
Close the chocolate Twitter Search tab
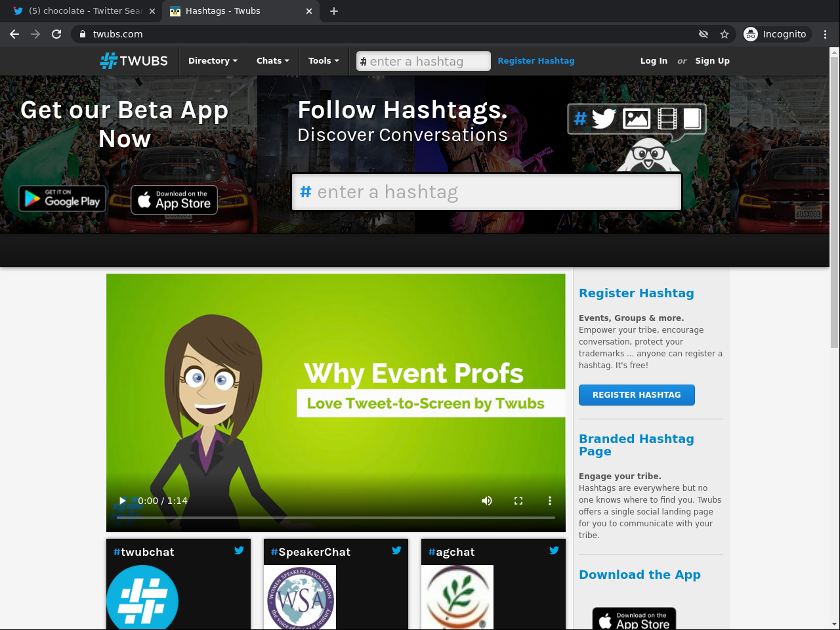(x=152, y=11)
